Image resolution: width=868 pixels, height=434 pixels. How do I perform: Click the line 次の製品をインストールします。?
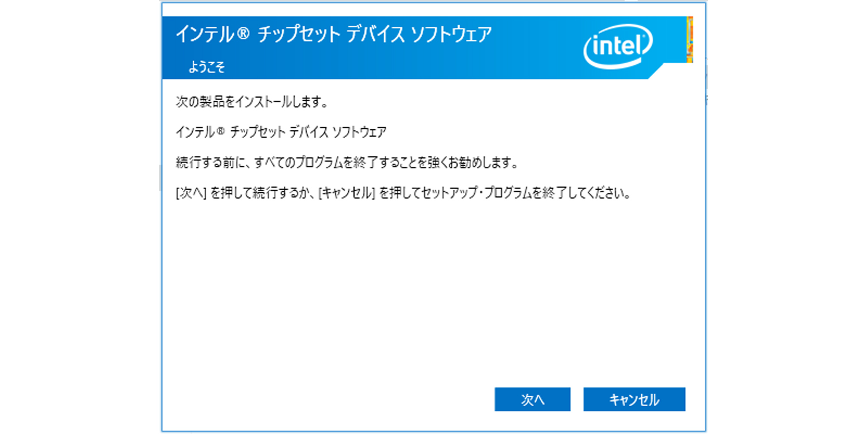click(x=252, y=102)
